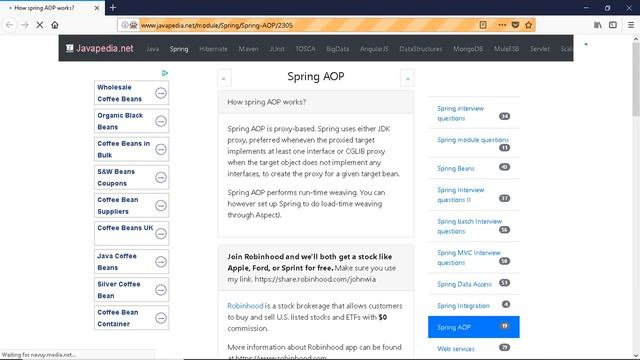Open the Hibernate menu in navbar
Screen dimensions: 640x360
(213, 49)
